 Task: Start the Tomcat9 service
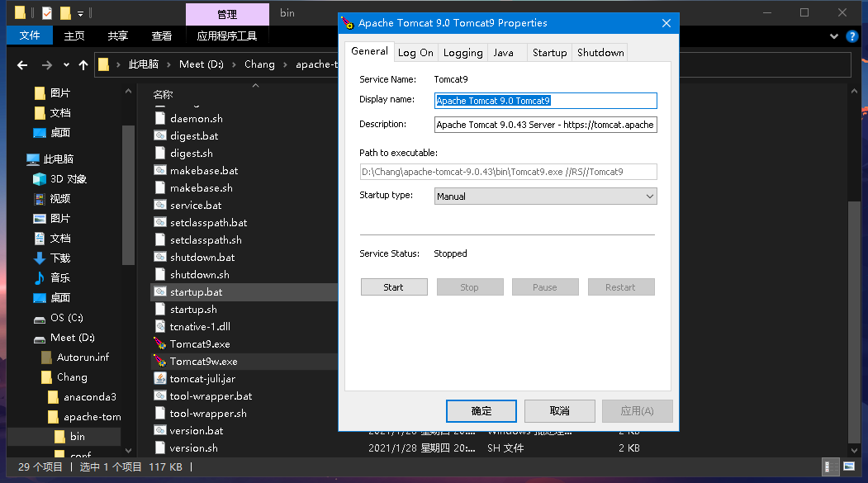coord(394,287)
